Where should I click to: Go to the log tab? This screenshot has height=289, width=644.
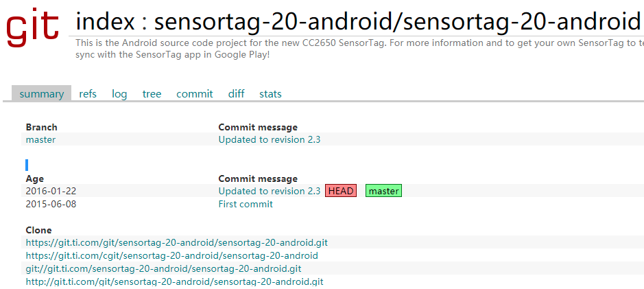pos(119,94)
